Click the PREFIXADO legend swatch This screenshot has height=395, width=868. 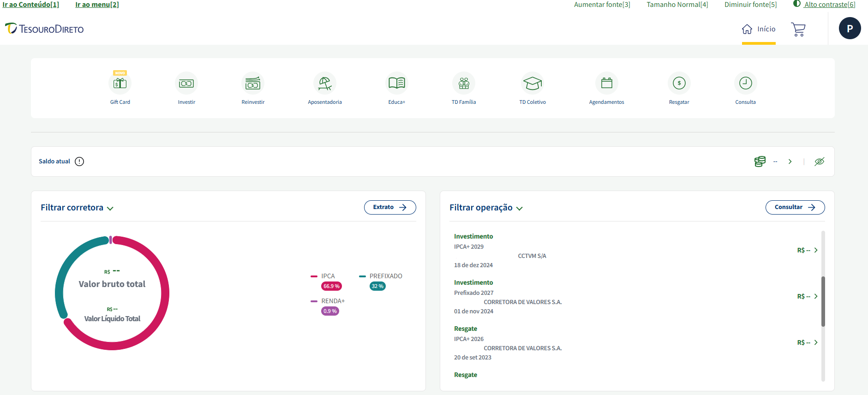362,276
